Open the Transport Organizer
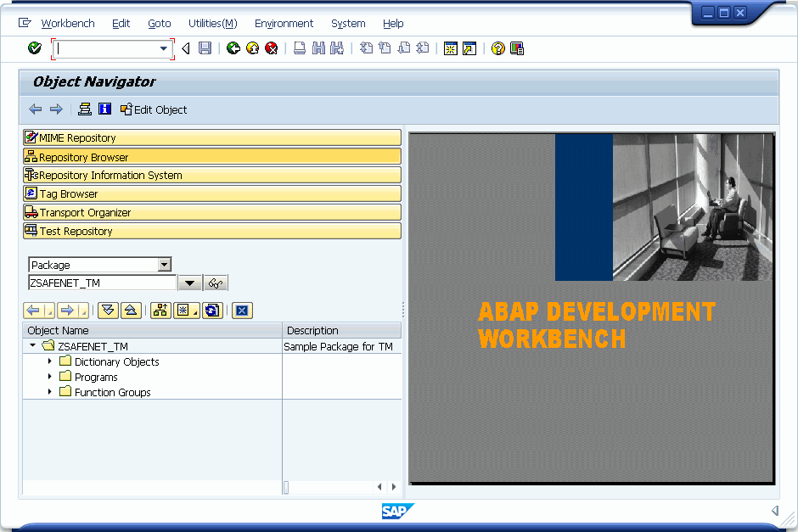 point(212,213)
